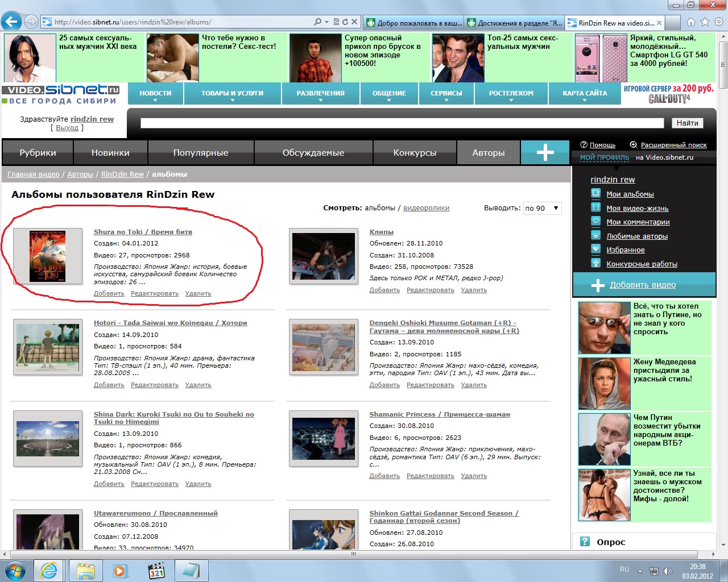Image resolution: width=728 pixels, height=582 pixels.
Task: Click the icon beside Мои комментарии
Action: (x=596, y=222)
